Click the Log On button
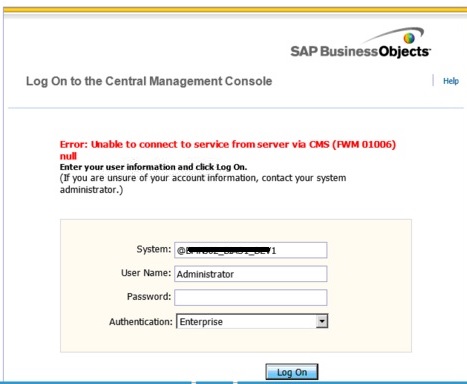Image resolution: width=467 pixels, height=384 pixels. [x=292, y=372]
